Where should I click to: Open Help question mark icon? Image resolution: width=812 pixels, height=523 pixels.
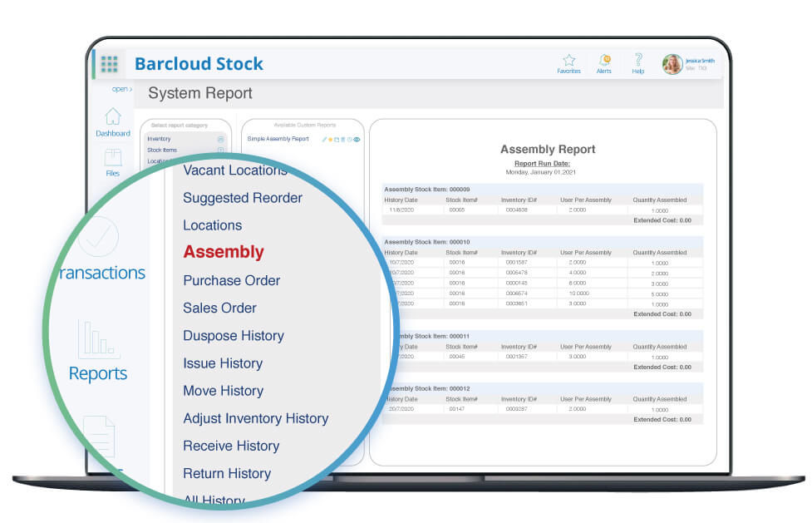click(638, 60)
